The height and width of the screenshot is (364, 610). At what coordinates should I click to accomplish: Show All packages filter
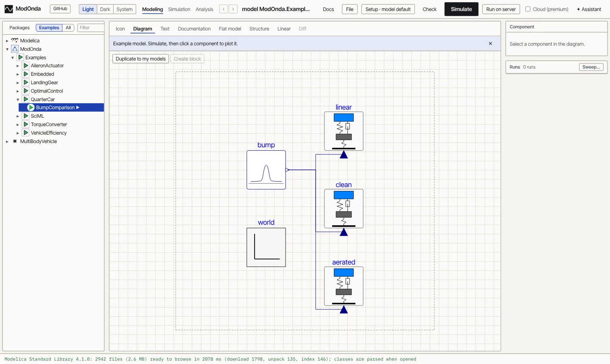tap(68, 28)
